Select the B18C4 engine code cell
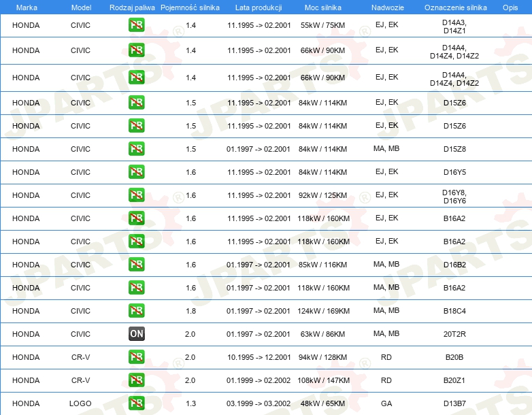The image size is (532, 415). coord(454,311)
